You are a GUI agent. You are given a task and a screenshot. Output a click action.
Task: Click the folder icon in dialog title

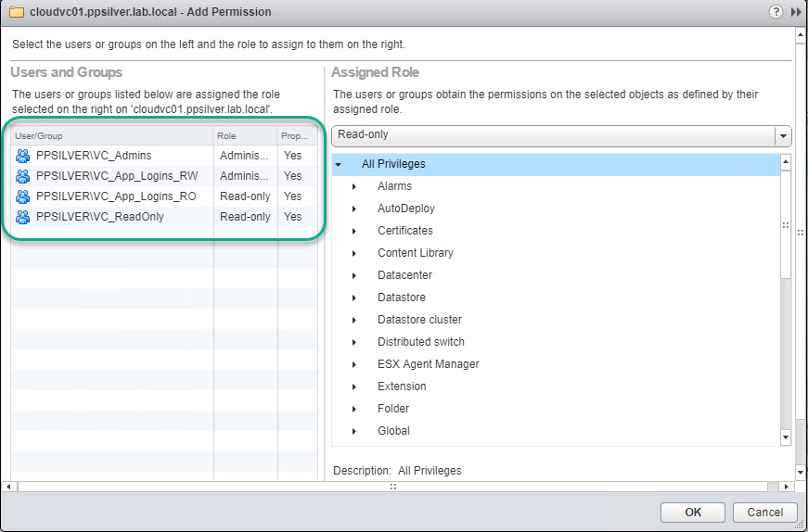coord(16,12)
